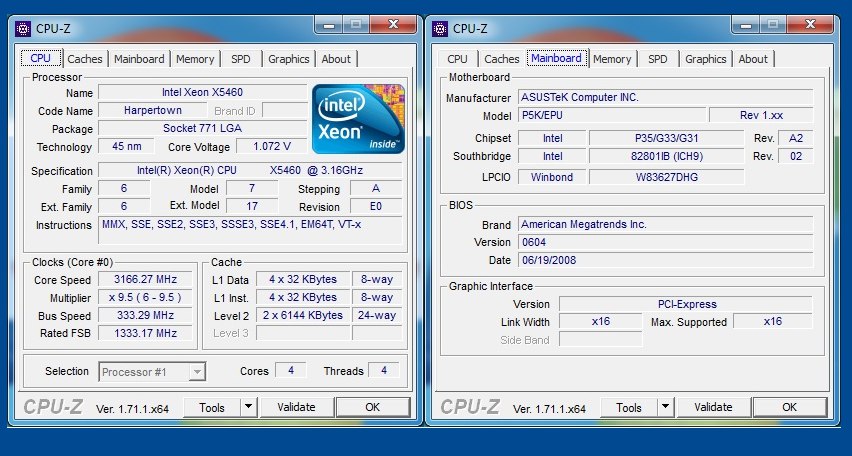Click the Intel Xeon inside logo
The height and width of the screenshot is (456, 852).
(358, 119)
